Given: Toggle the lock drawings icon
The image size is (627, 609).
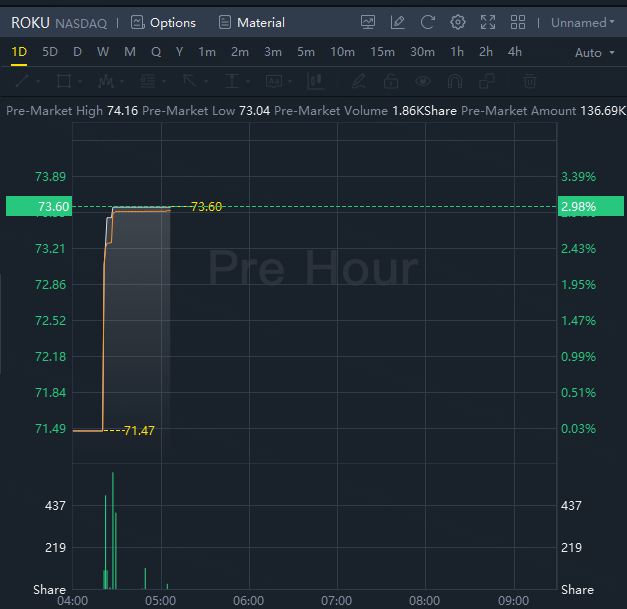Looking at the screenshot, I should (391, 81).
